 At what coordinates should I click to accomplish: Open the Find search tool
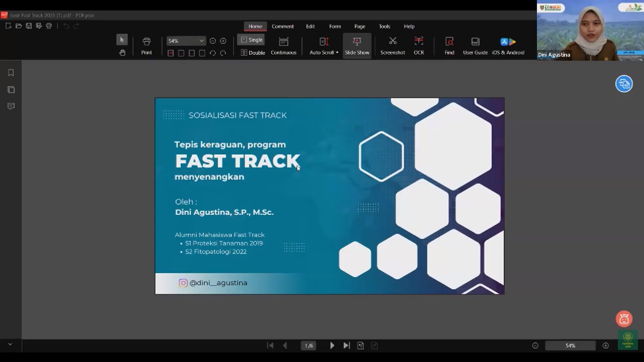coord(449,46)
